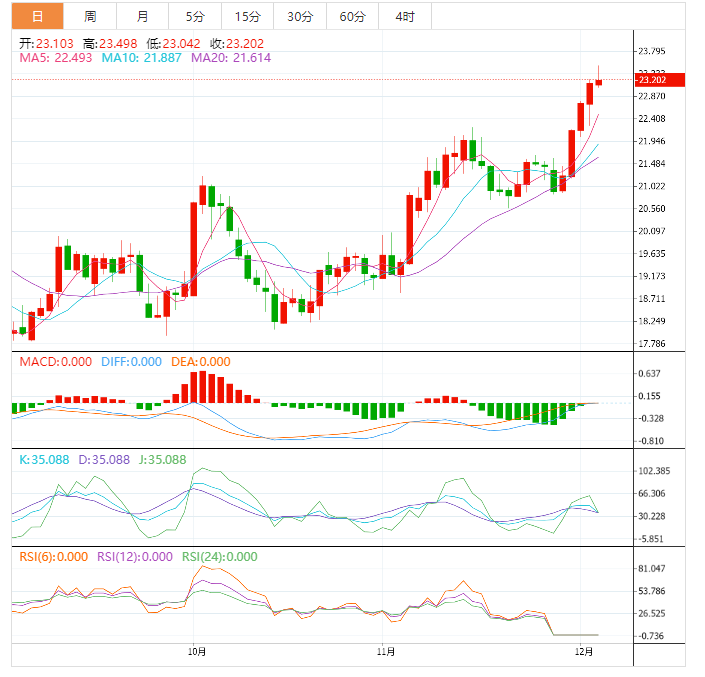
Task: Click the MACD:0.000 indicator label
Action: [56, 362]
